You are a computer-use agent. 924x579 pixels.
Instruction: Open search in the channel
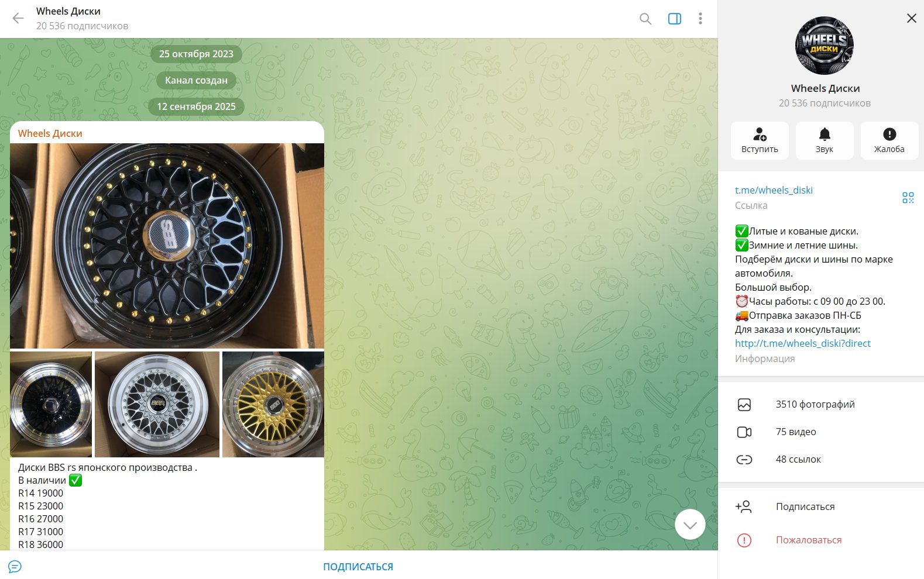[x=645, y=19]
